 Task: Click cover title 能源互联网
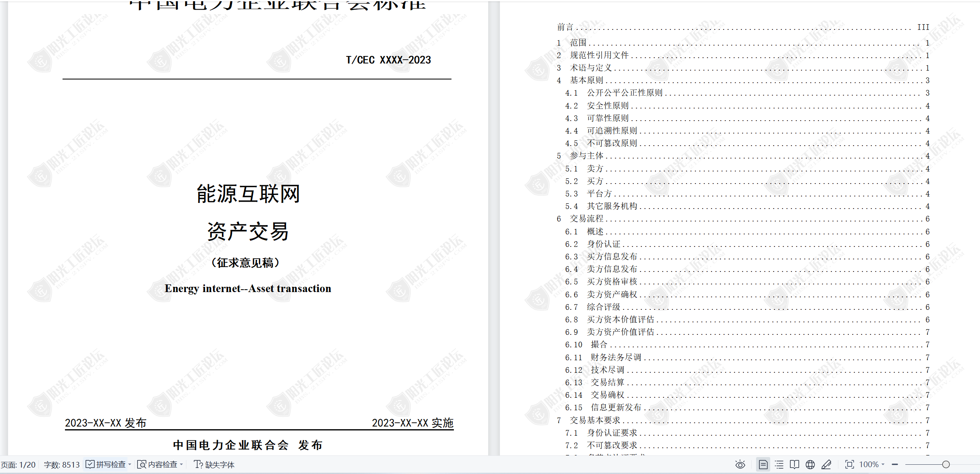pos(248,194)
